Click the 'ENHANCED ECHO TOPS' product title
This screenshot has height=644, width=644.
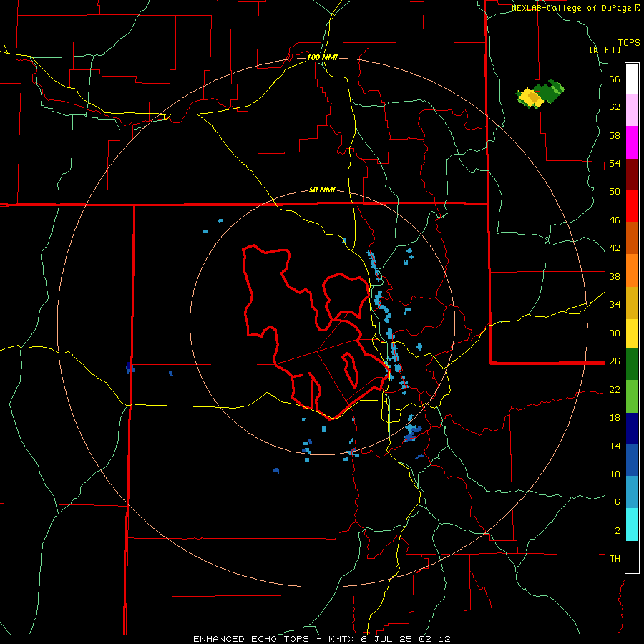[251, 639]
